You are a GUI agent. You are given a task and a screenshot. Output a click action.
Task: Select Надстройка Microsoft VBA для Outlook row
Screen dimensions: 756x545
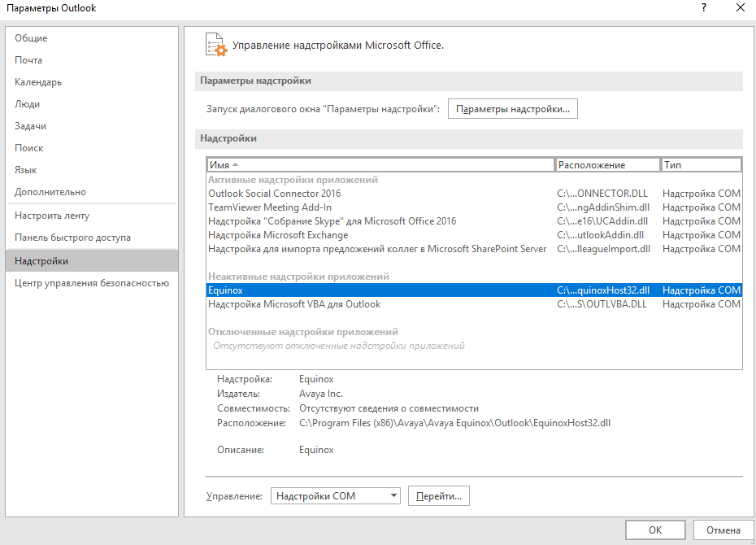474,304
